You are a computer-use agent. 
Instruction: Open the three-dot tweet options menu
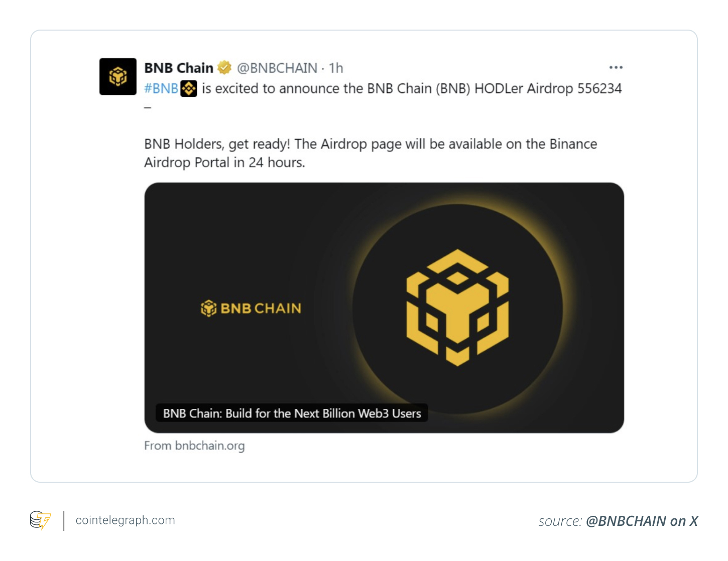pyautogui.click(x=616, y=67)
